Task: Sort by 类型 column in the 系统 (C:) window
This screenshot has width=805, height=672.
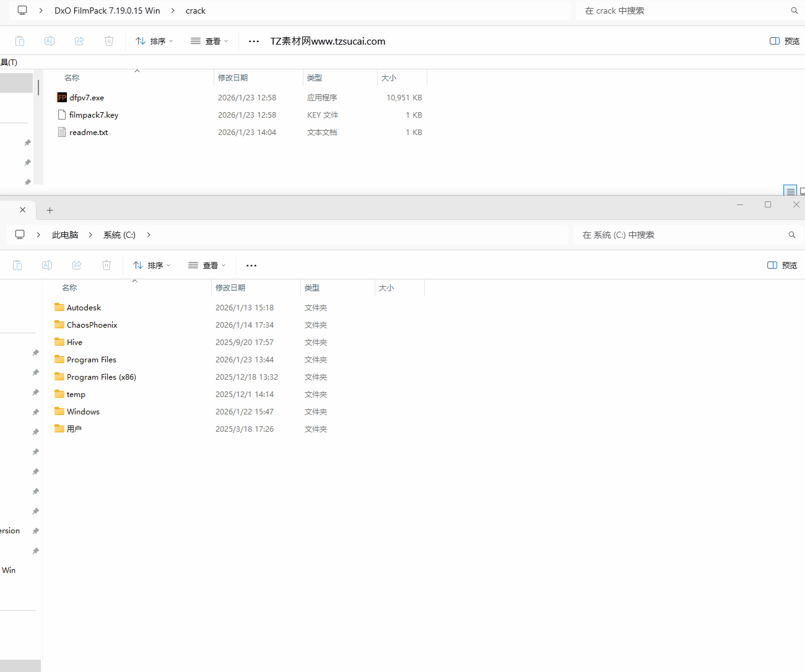Action: tap(312, 288)
